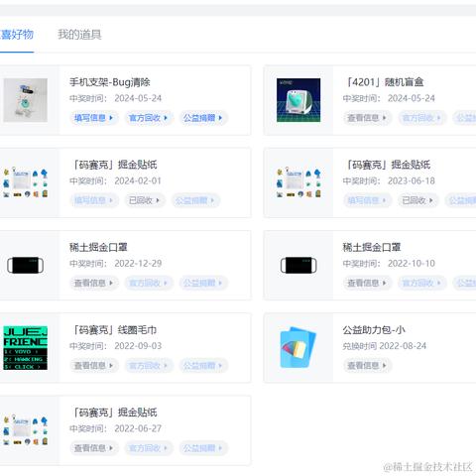Screen dimensions: 476x476
Task: Click 公益捐赠 on 2024-02-01 掘金贴纸
Action: pyautogui.click(x=195, y=200)
